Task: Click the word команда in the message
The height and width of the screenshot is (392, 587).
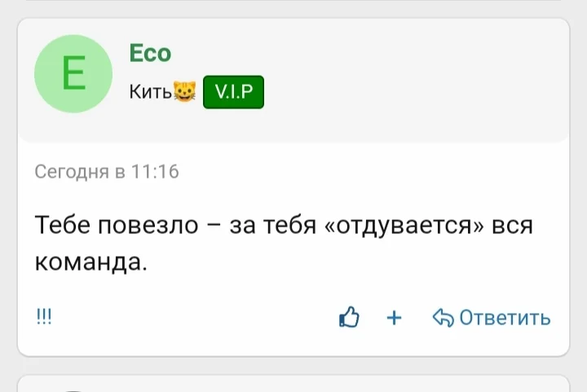Action: pyautogui.click(x=90, y=262)
